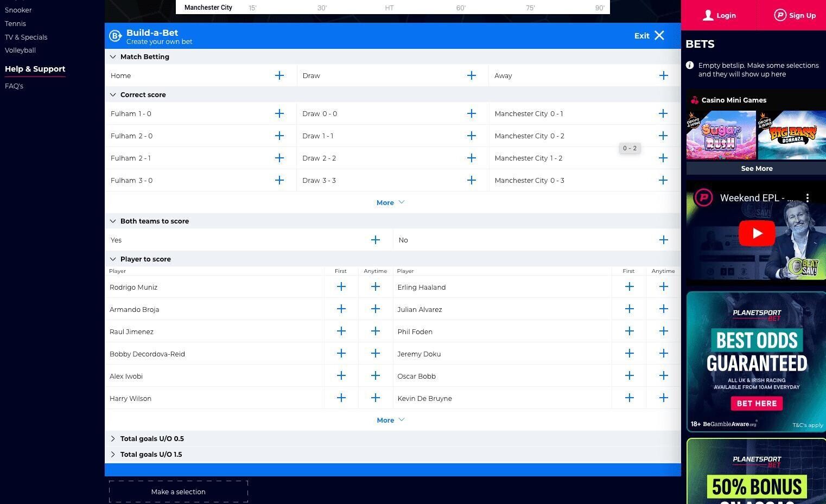Open Tennis in the sports sidebar
Viewport: 826px width, 504px height.
pyautogui.click(x=15, y=24)
